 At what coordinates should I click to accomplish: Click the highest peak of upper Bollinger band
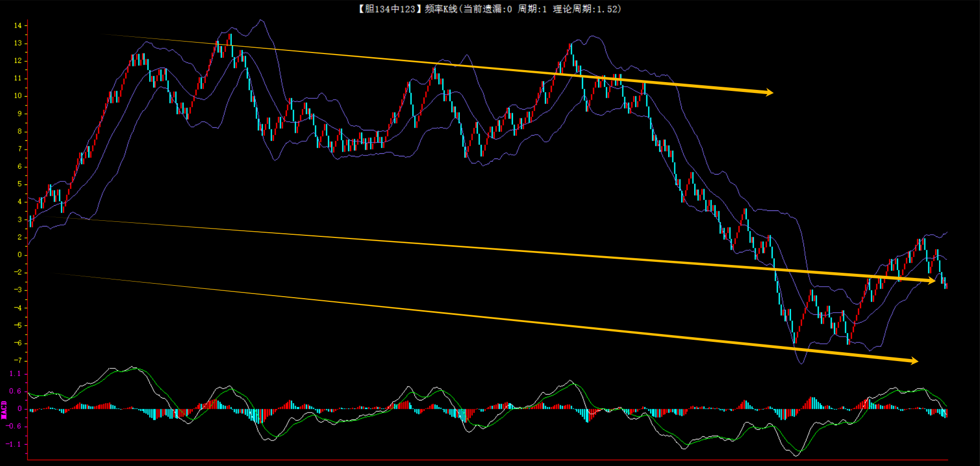[x=261, y=20]
